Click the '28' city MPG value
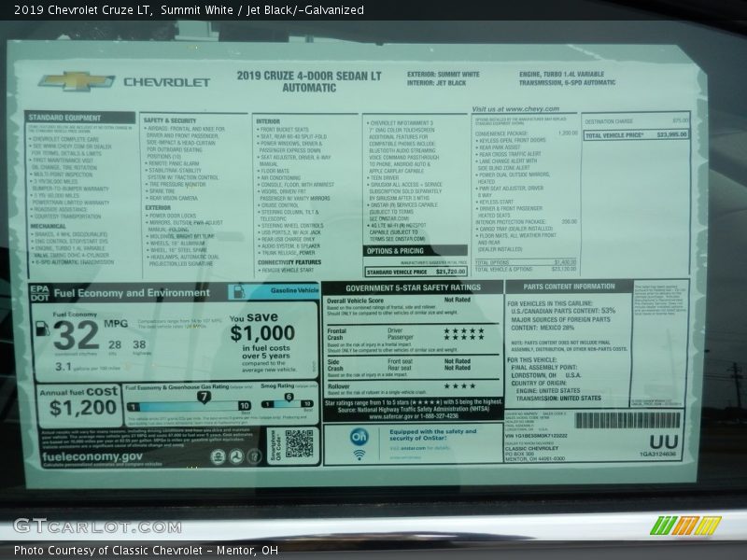 point(114,344)
